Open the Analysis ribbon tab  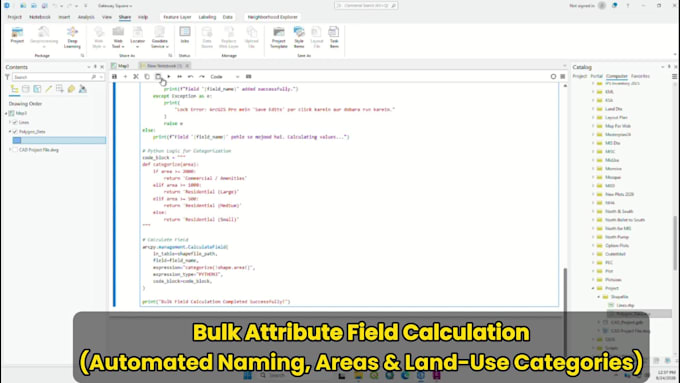click(x=86, y=17)
